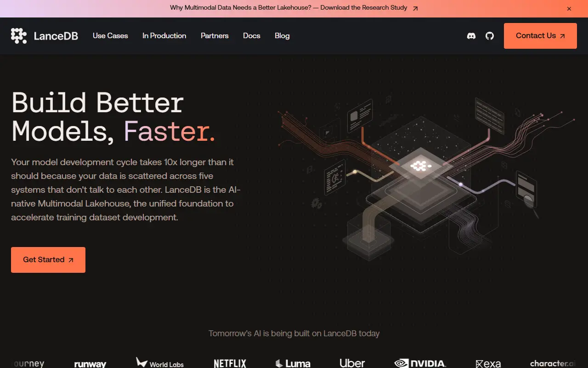Viewport: 588px width, 368px height.
Task: Click the Contact Us button
Action: coord(540,36)
